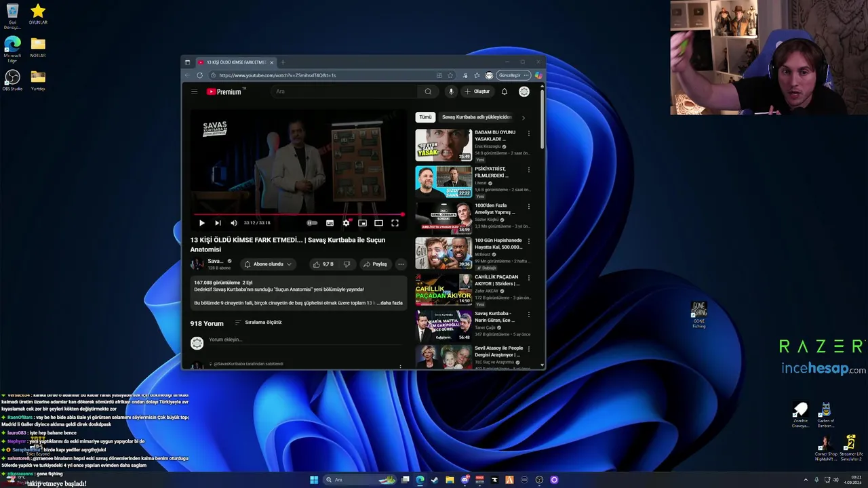Open 'Savaş Kurtbaba - Narin Güran' video link
The image size is (868, 488).
[495, 317]
